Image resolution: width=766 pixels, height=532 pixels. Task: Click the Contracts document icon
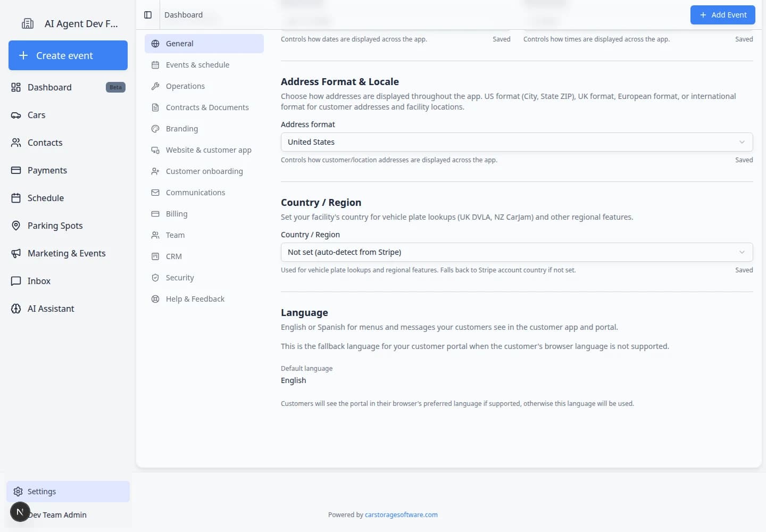[155, 107]
